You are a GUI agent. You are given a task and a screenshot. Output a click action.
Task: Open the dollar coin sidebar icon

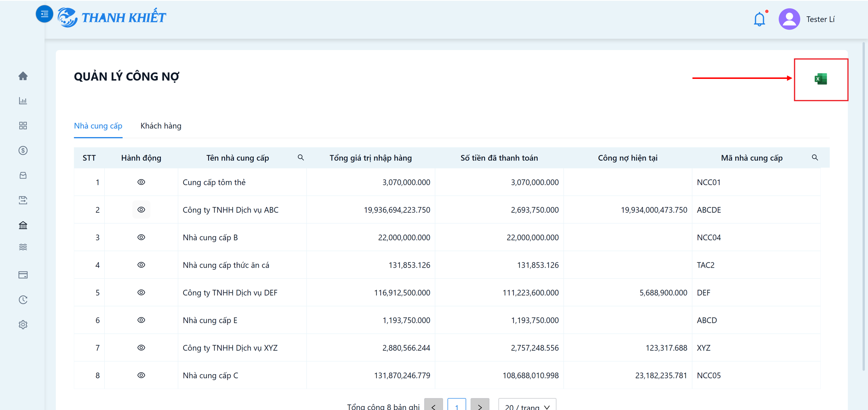(23, 151)
